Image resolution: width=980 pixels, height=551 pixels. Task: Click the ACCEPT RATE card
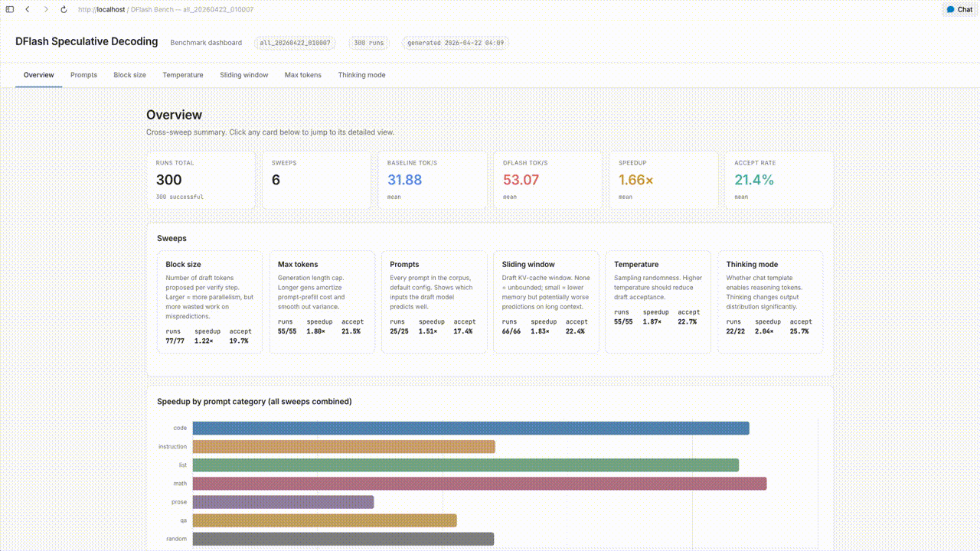click(779, 180)
